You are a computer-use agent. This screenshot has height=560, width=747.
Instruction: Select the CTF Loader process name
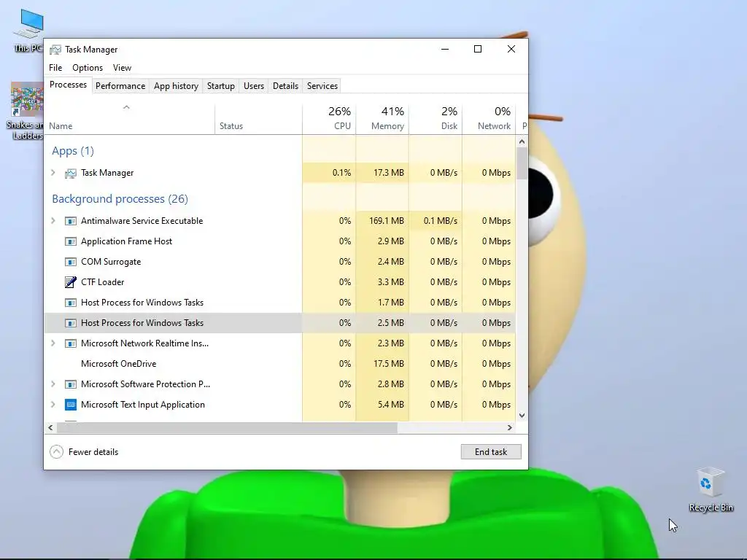[102, 282]
